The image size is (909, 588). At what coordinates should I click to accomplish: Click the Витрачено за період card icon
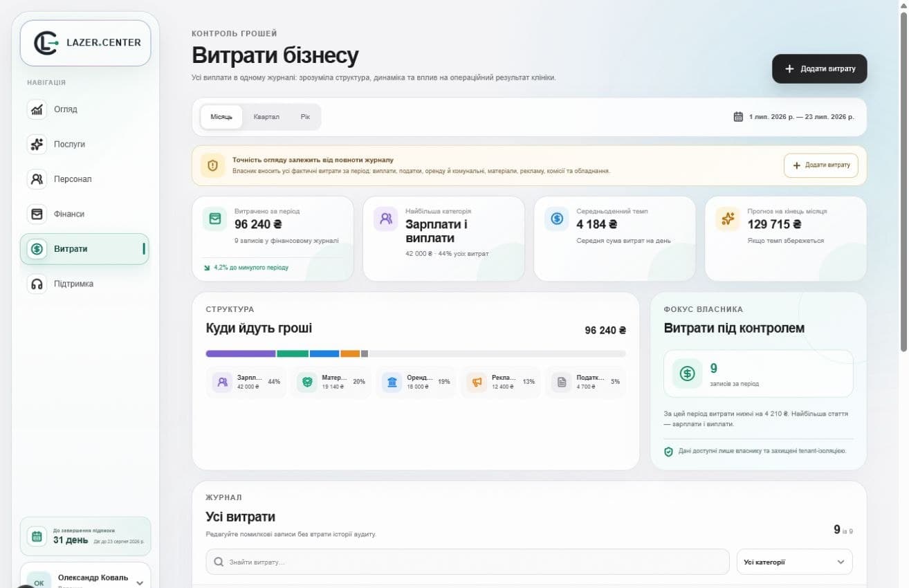pyautogui.click(x=215, y=219)
